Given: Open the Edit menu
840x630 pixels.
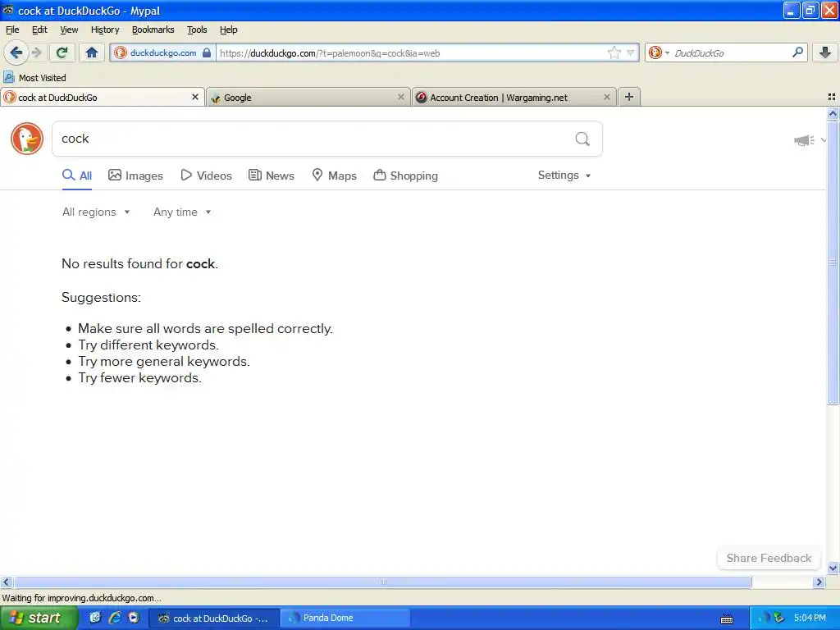Looking at the screenshot, I should 39,30.
